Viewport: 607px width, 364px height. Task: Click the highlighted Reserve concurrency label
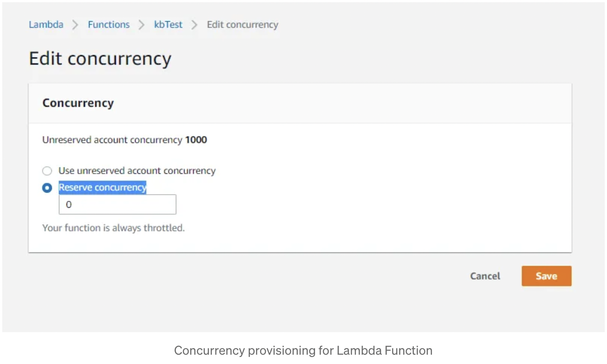click(102, 187)
